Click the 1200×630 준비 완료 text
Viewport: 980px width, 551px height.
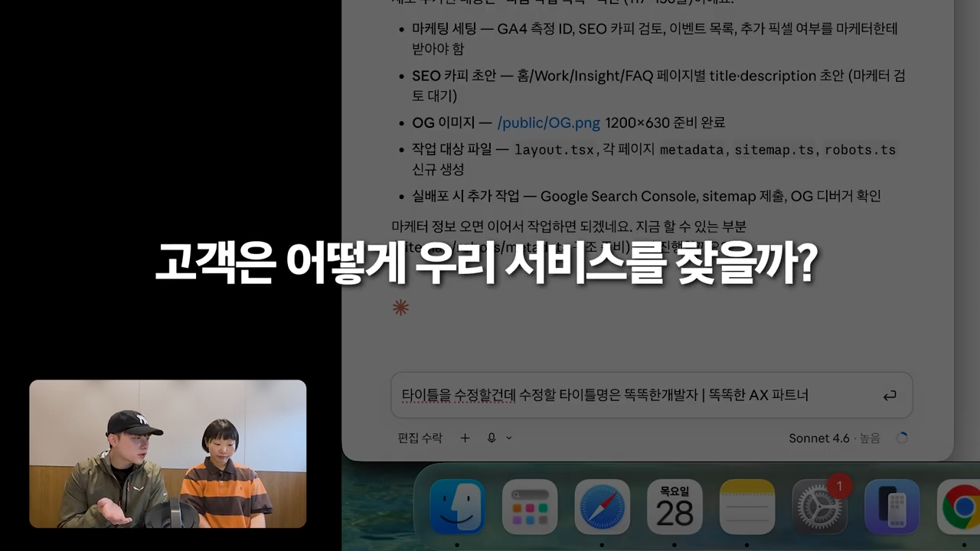665,122
